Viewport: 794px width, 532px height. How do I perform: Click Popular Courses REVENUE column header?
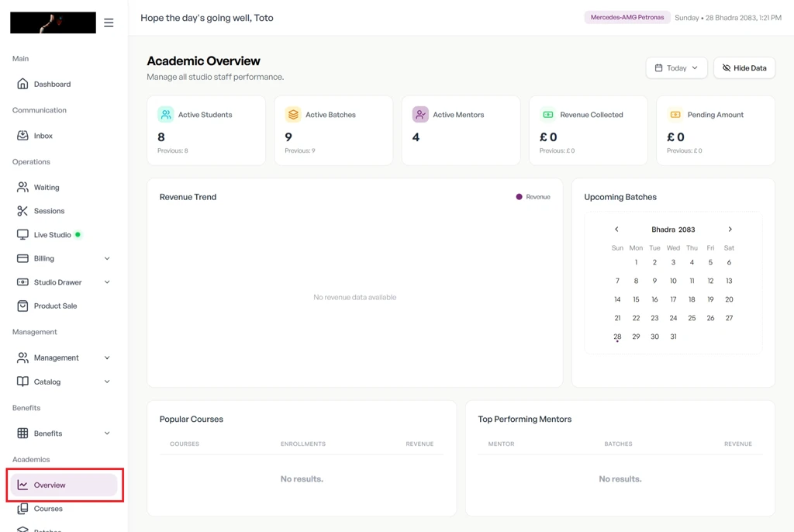419,444
